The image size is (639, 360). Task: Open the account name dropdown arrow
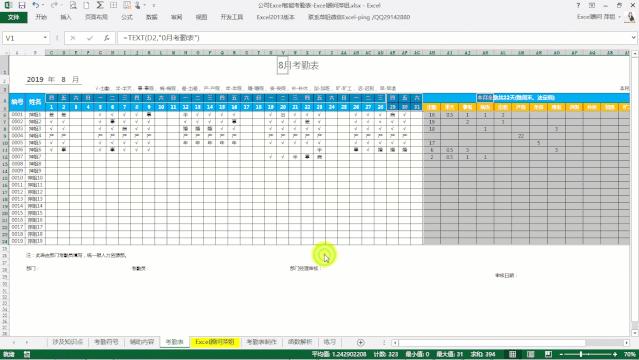click(619, 17)
